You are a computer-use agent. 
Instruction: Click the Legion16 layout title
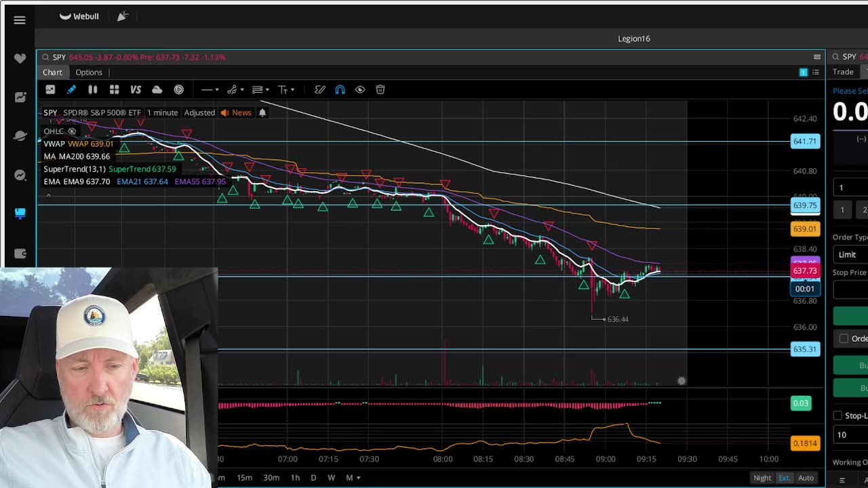634,39
